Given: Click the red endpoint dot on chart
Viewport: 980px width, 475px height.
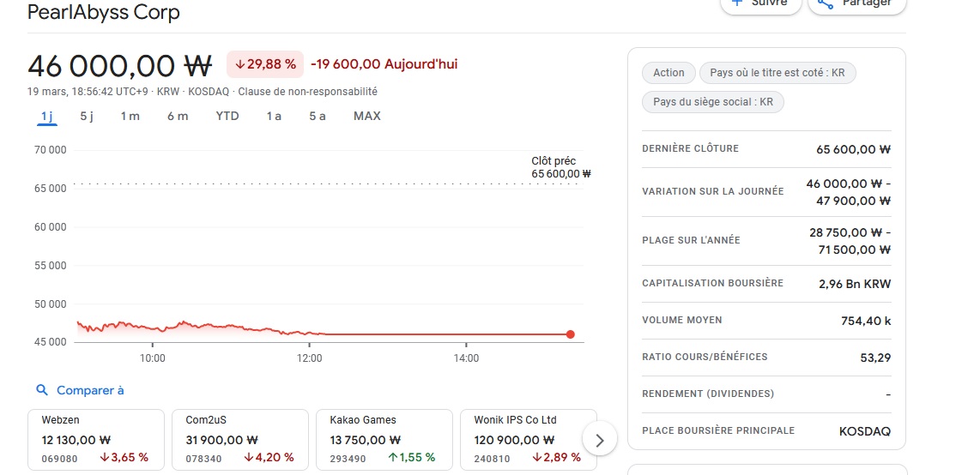Looking at the screenshot, I should [571, 334].
